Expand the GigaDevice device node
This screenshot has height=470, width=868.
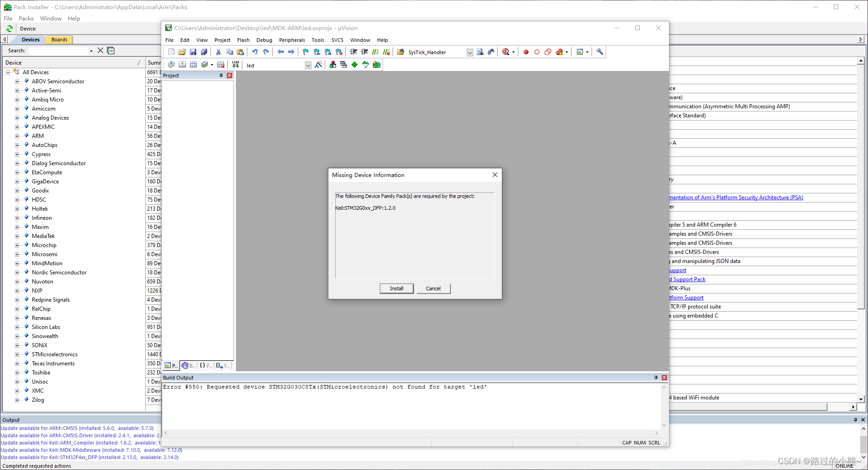tap(17, 182)
